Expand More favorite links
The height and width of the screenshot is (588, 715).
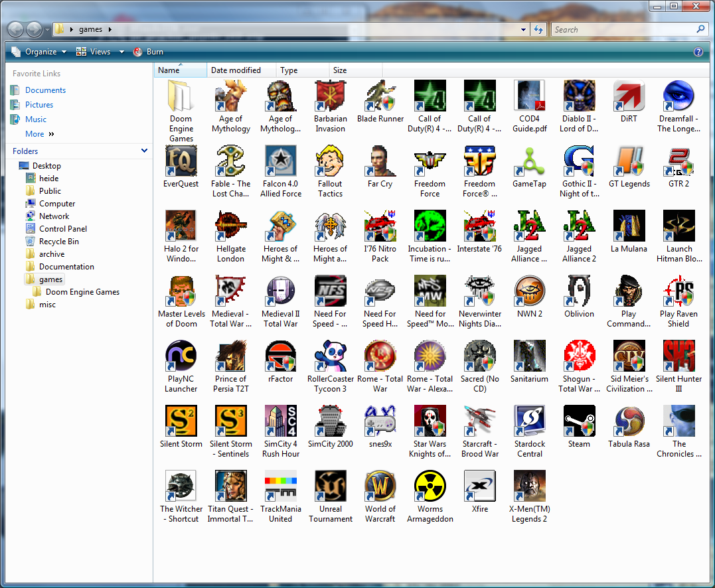click(x=40, y=134)
